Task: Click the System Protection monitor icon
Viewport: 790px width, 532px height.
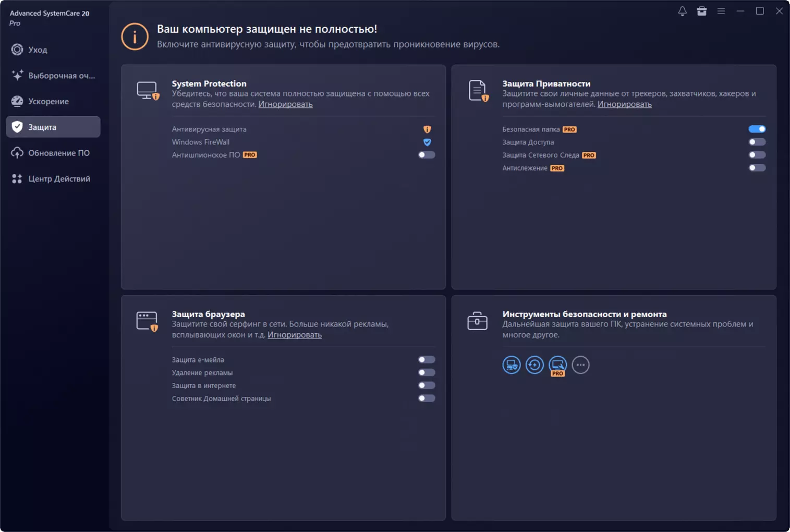Action: [148, 90]
